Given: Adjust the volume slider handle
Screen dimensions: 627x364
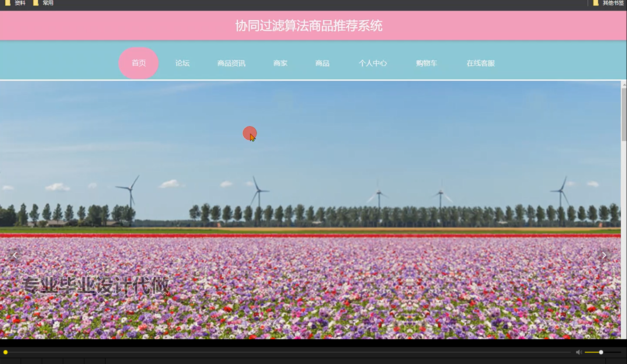Looking at the screenshot, I should pyautogui.click(x=602, y=352).
